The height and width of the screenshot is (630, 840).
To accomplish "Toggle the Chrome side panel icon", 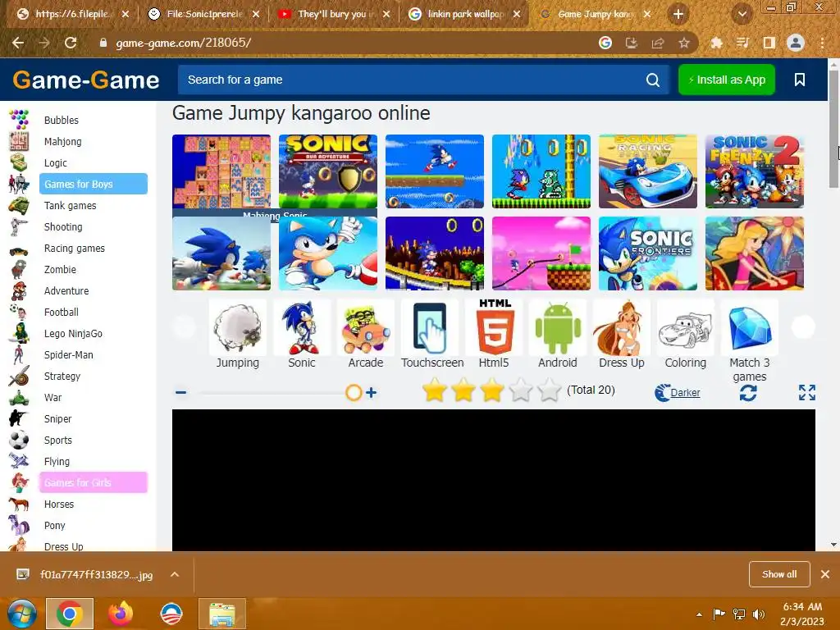I will pos(769,43).
